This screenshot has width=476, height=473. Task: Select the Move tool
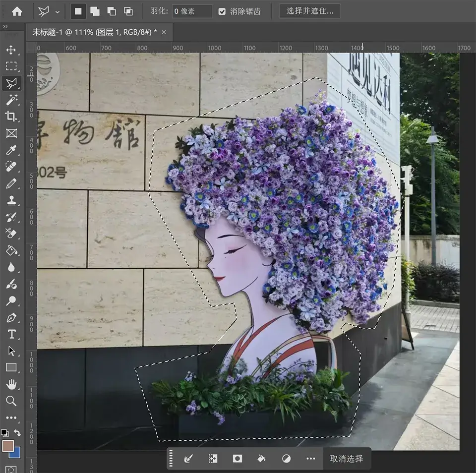[11, 50]
